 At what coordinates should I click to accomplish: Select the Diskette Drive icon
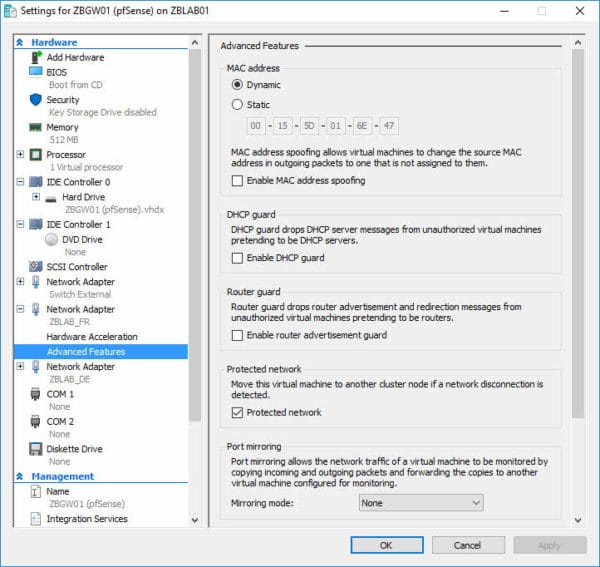point(37,449)
